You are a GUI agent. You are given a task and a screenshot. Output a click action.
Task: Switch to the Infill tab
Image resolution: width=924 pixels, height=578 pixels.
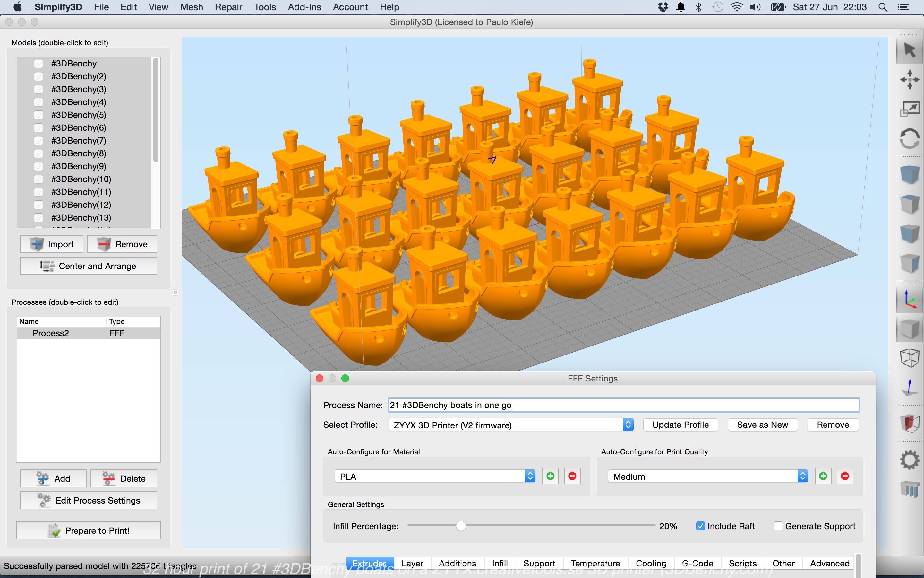(500, 564)
